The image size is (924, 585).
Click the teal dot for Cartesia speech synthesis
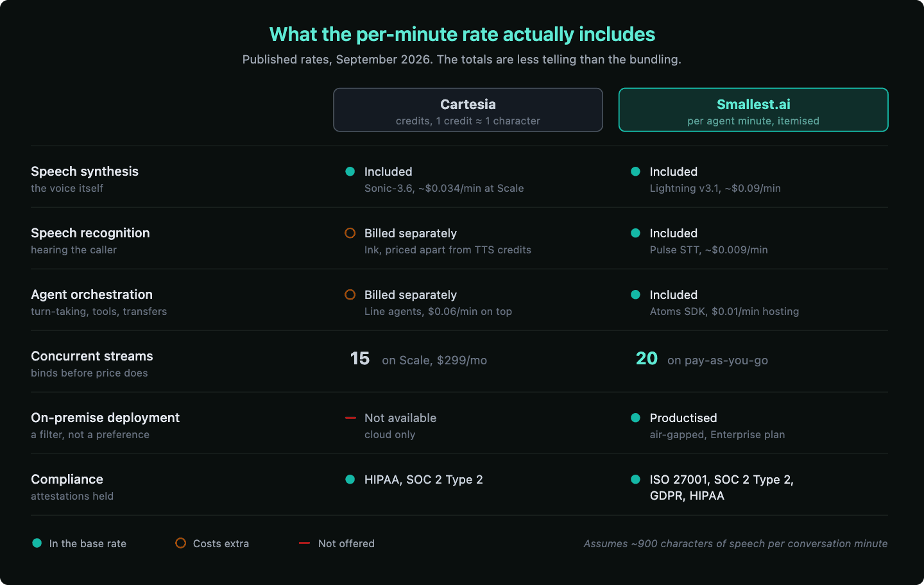point(350,171)
